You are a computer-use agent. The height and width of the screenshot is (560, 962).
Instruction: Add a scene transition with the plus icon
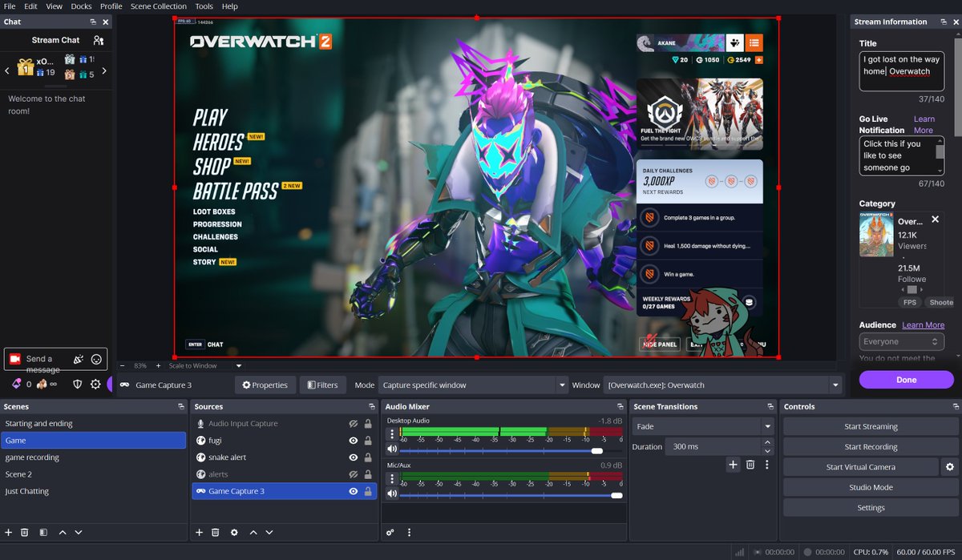[x=733, y=465]
